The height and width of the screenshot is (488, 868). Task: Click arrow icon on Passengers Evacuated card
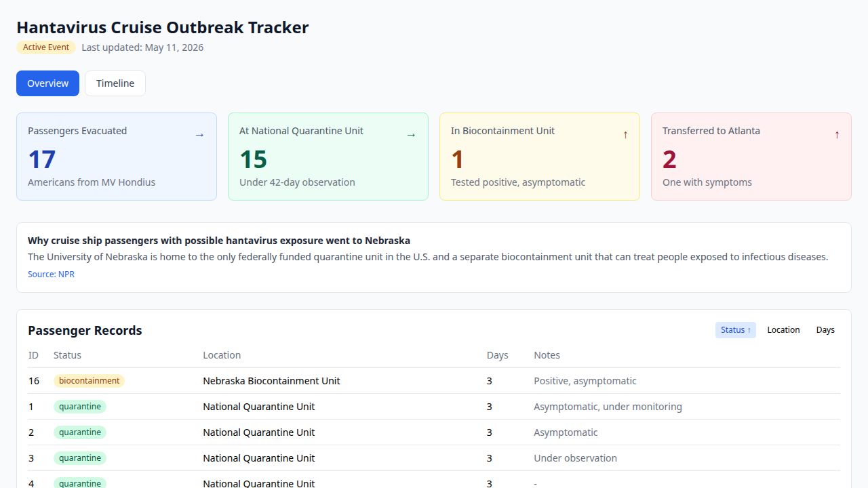pyautogui.click(x=199, y=135)
